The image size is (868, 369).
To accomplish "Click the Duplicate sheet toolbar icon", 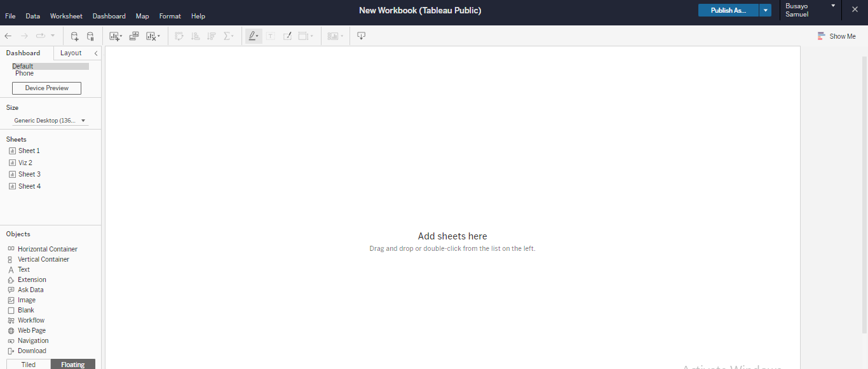I will (134, 36).
